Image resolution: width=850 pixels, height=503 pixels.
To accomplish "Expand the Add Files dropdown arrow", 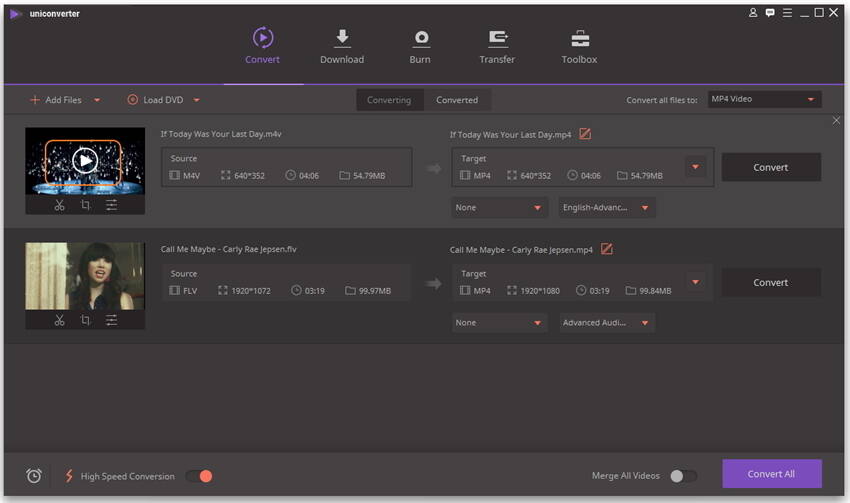I will (97, 100).
